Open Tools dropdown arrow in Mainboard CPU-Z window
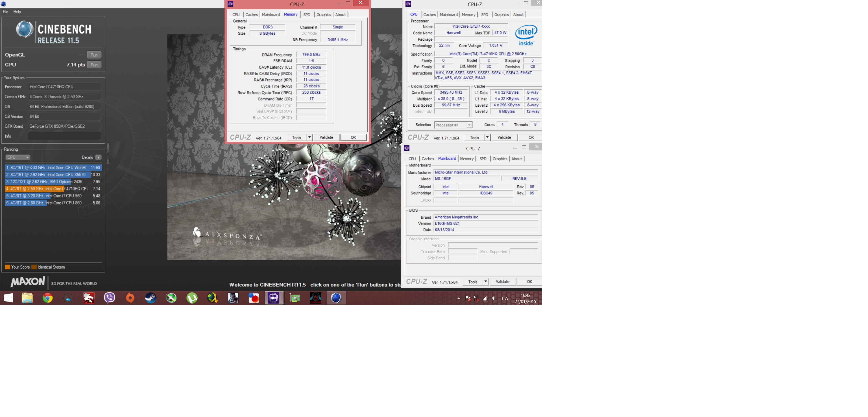The image size is (868, 417). pyautogui.click(x=486, y=281)
